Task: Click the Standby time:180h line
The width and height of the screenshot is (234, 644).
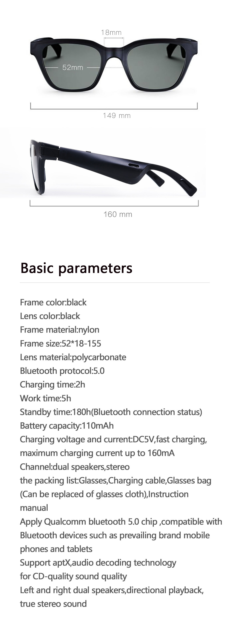Action: coord(111,412)
